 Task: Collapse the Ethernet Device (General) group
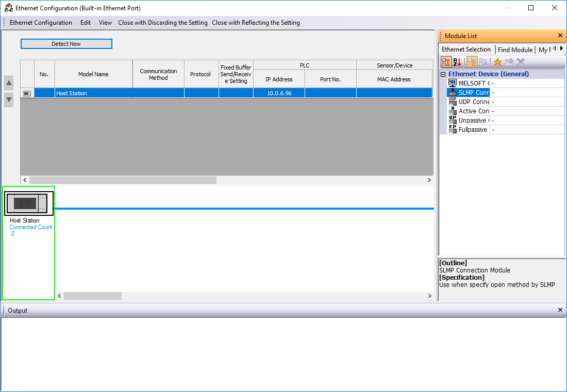click(x=443, y=74)
